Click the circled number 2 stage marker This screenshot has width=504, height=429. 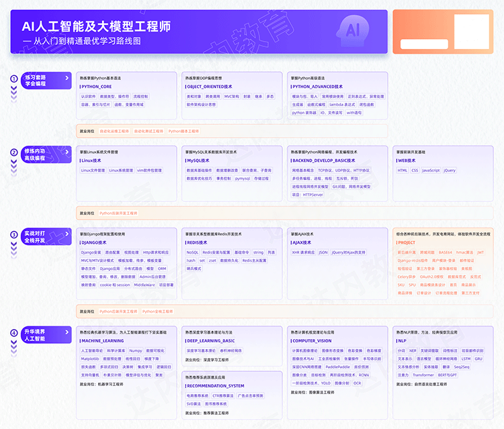(x=14, y=152)
